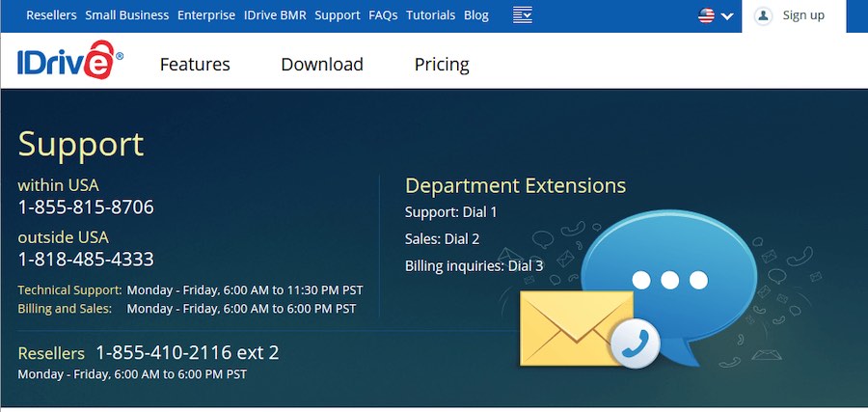Open the FAQs page
Screen dimensions: 868x412
[x=383, y=15]
